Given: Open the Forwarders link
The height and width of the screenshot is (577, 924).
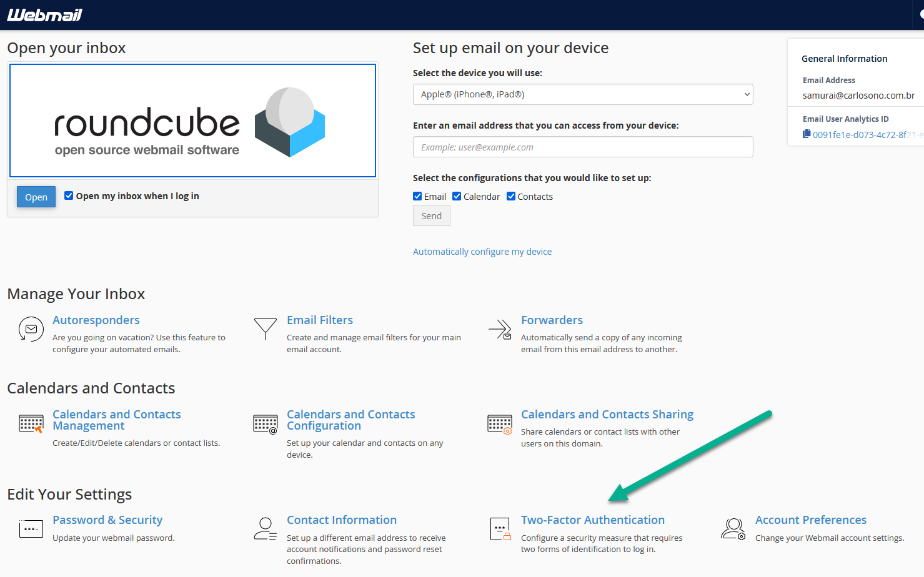Looking at the screenshot, I should click(x=552, y=320).
